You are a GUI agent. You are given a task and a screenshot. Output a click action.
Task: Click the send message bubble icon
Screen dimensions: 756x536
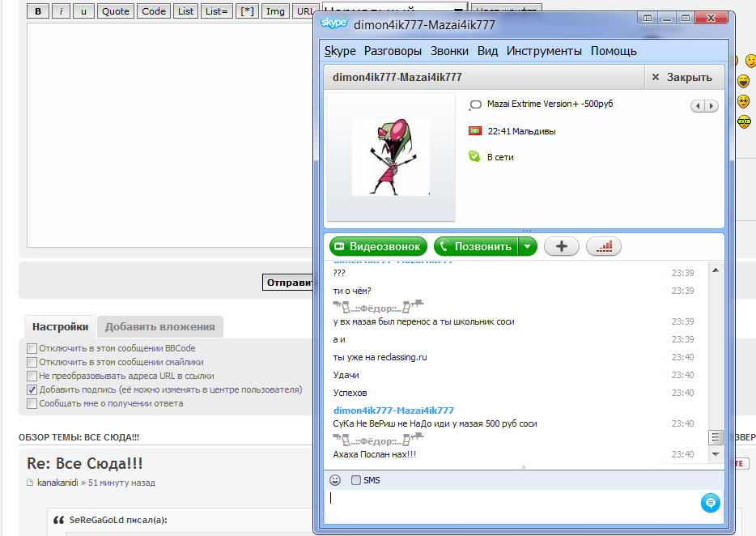pyautogui.click(x=710, y=503)
